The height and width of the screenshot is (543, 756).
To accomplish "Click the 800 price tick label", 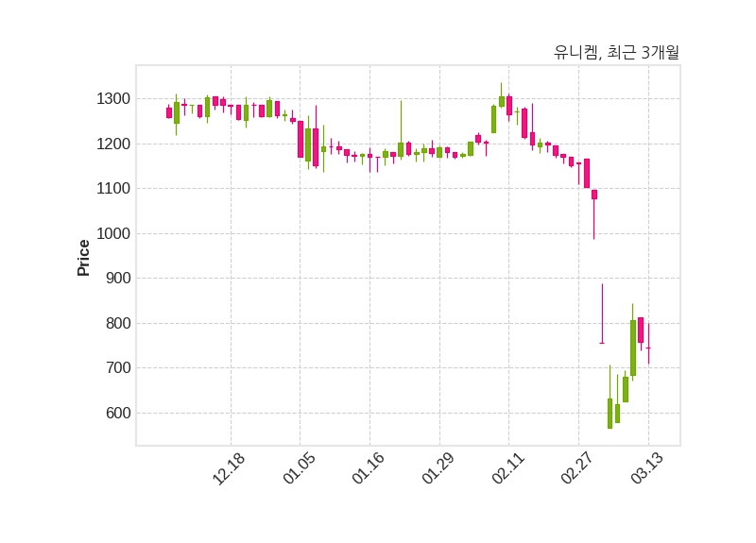I will (x=115, y=324).
